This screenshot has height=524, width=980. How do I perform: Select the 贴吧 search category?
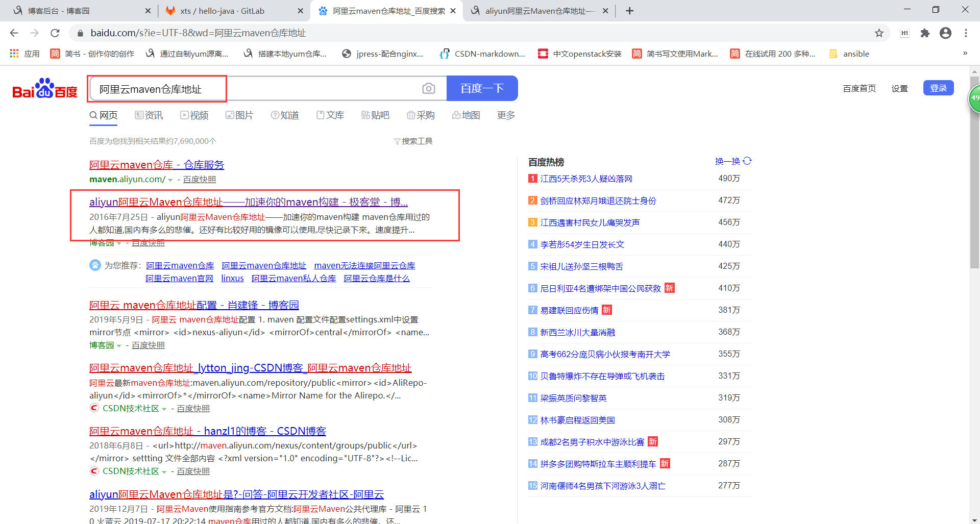pos(375,115)
